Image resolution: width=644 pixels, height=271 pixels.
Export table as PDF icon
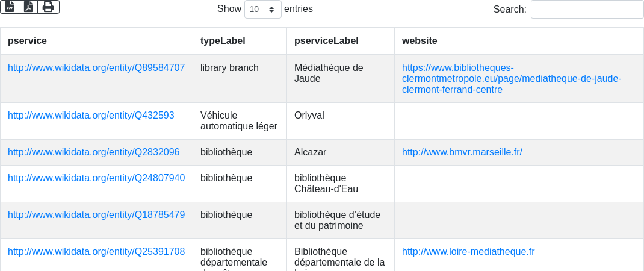(28, 7)
